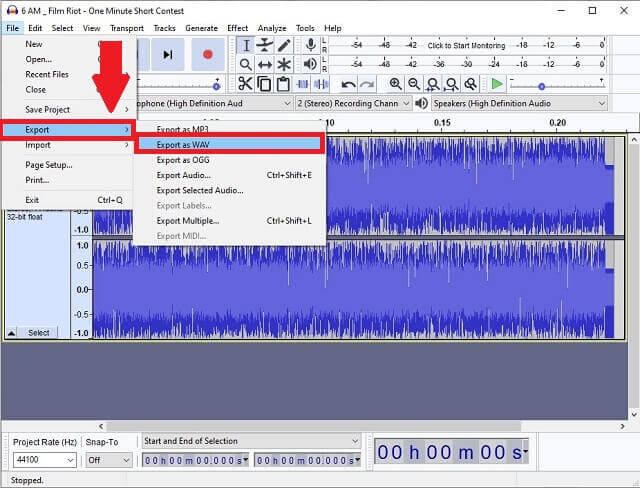
Task: Click the track Select button
Action: (x=39, y=333)
